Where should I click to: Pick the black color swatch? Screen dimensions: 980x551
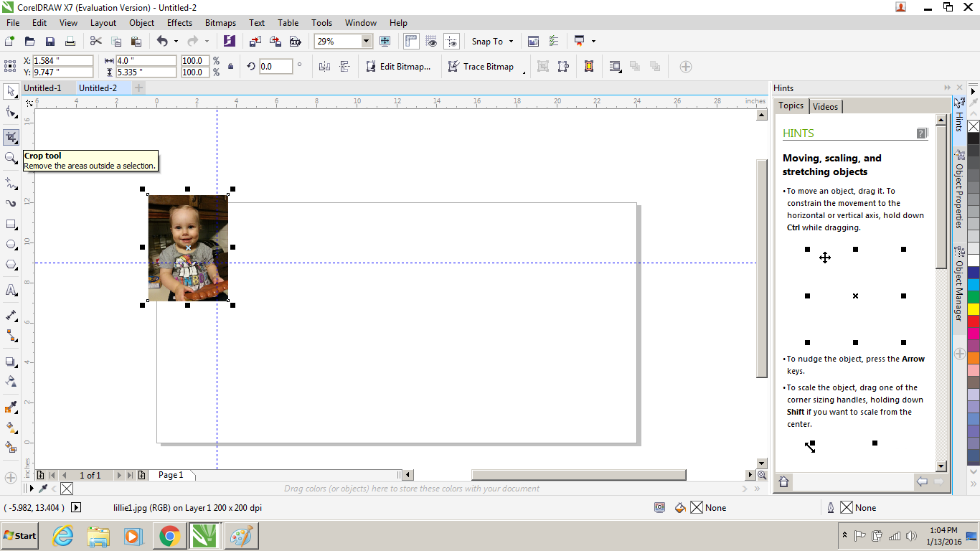[x=974, y=138]
